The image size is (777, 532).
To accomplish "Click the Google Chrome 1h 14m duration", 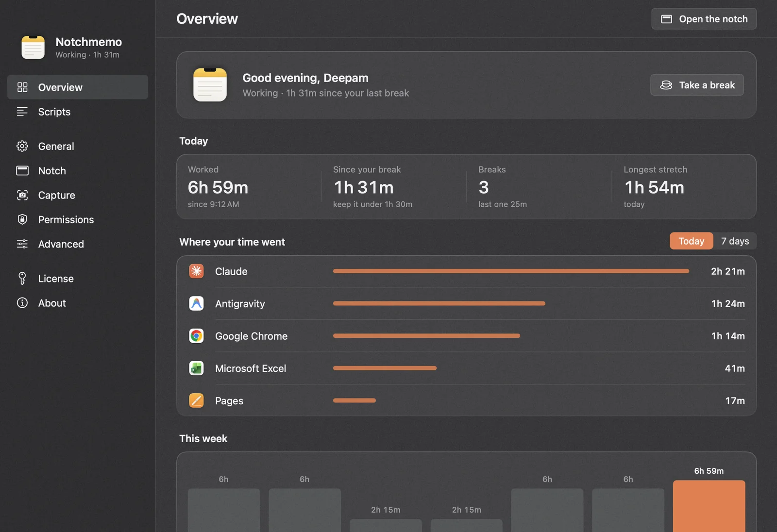I will tap(728, 336).
